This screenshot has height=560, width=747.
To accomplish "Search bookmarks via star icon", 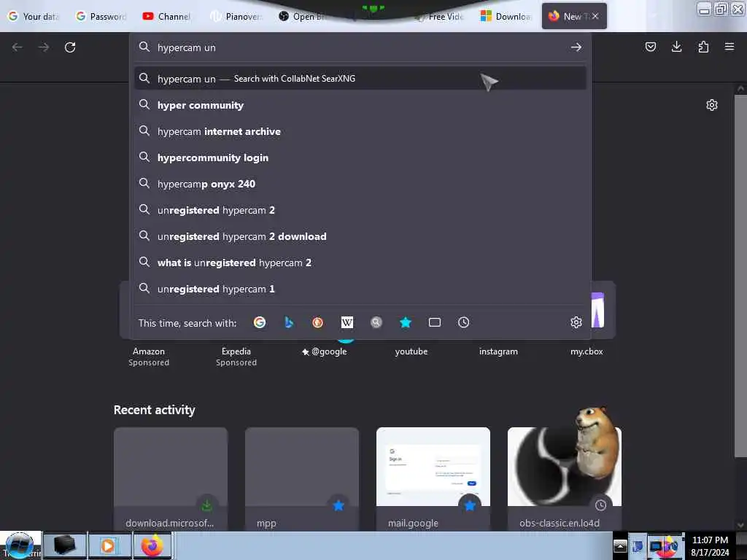I will [406, 322].
